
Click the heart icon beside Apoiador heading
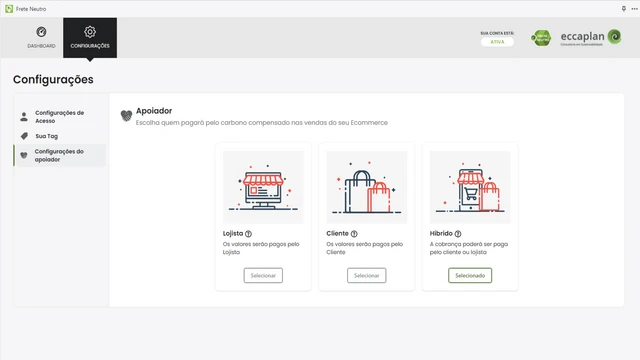pyautogui.click(x=126, y=116)
